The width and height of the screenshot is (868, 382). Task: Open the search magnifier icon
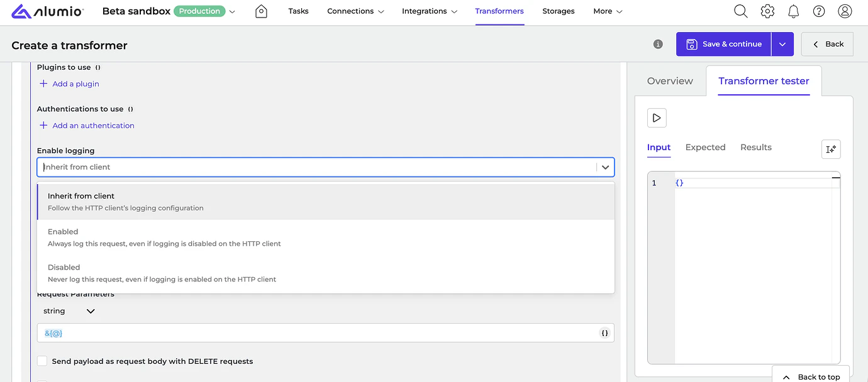pyautogui.click(x=741, y=11)
